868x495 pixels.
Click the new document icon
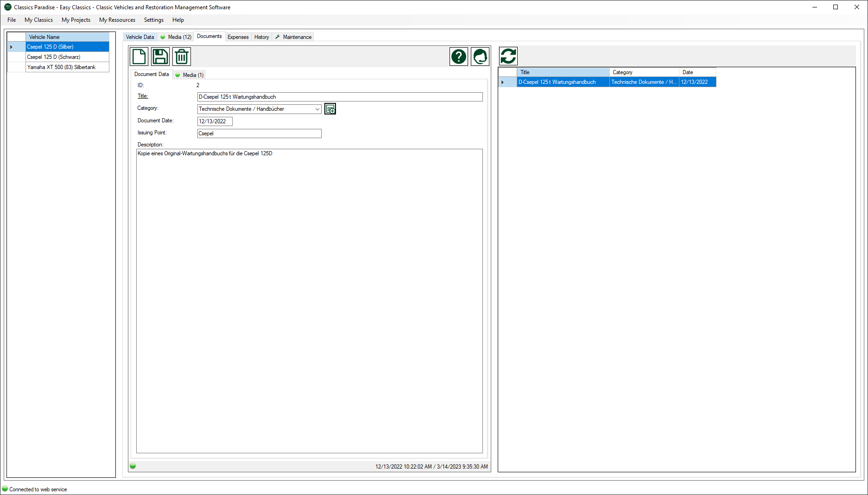(x=139, y=57)
